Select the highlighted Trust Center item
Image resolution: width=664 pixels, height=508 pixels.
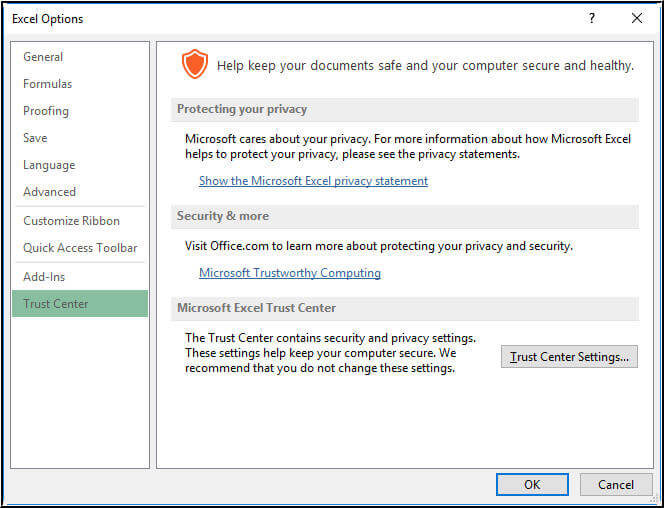tap(56, 304)
